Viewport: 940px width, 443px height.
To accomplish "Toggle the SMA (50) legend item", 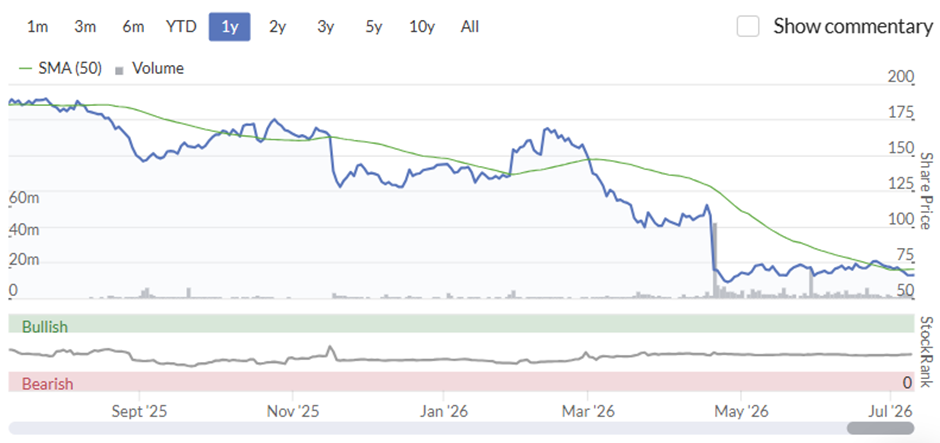I will [x=60, y=68].
